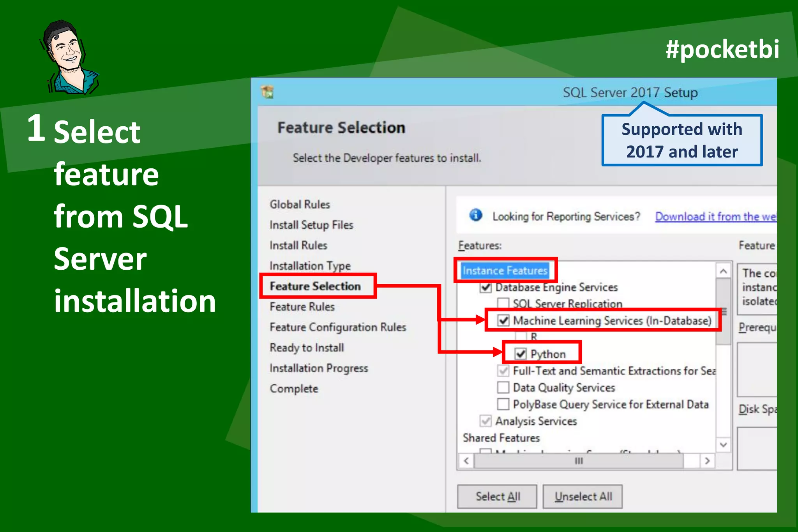Check the Data Quality Services option
The width and height of the screenshot is (798, 532).
[x=503, y=387]
